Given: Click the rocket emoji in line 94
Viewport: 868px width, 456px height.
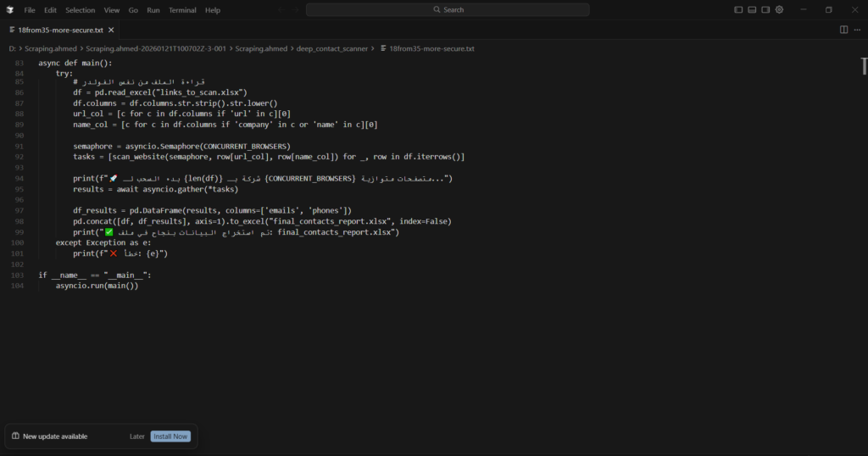Looking at the screenshot, I should pos(114,179).
